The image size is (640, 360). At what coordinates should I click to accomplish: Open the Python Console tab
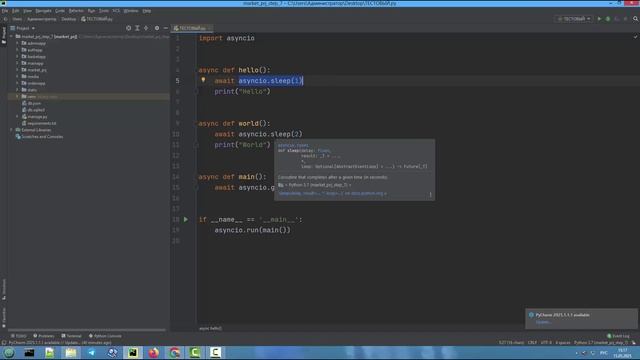click(x=105, y=336)
